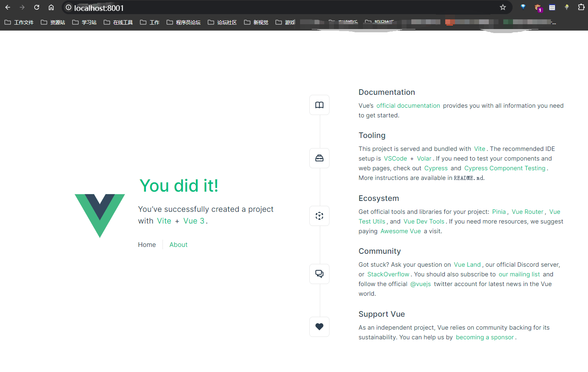588x372 pixels.
Task: Follow the Vite link in the Tooling section
Action: pos(480,149)
